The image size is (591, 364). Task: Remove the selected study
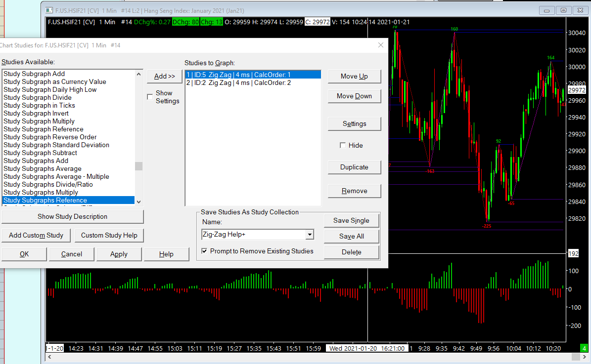click(354, 191)
